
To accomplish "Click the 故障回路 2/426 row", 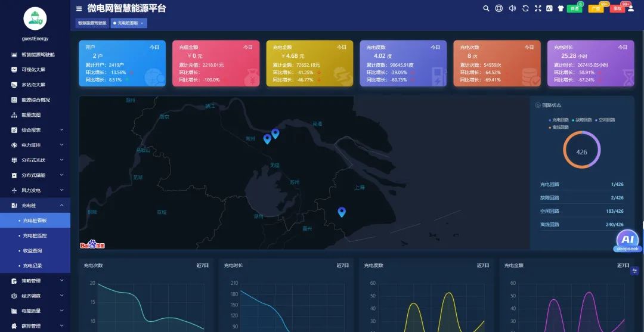I will (x=581, y=197).
